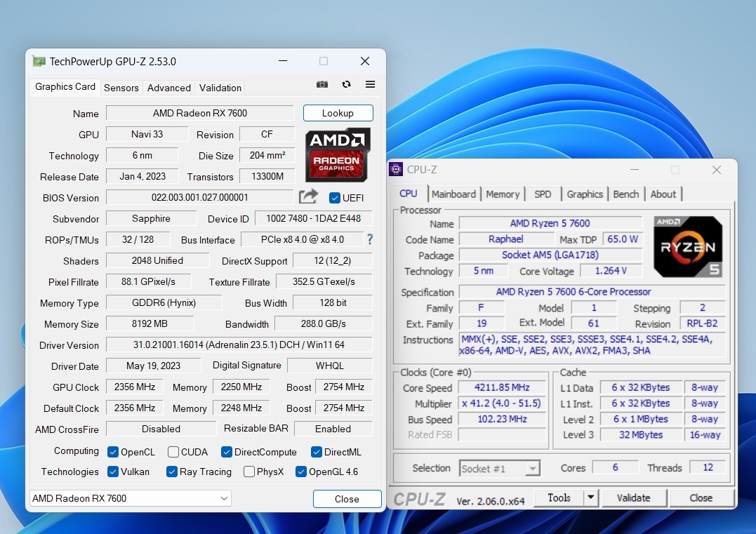Open the Graphics tab in CPU-Z
Image resolution: width=756 pixels, height=534 pixels.
point(584,194)
